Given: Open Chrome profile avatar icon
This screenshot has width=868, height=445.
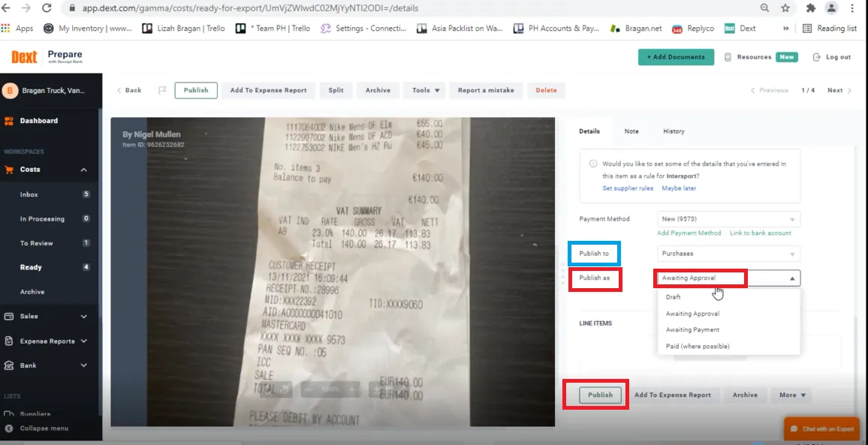Looking at the screenshot, I should tap(831, 8).
